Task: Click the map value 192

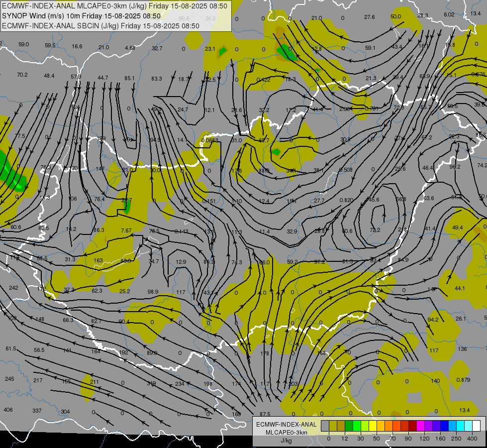Action: click(x=123, y=352)
